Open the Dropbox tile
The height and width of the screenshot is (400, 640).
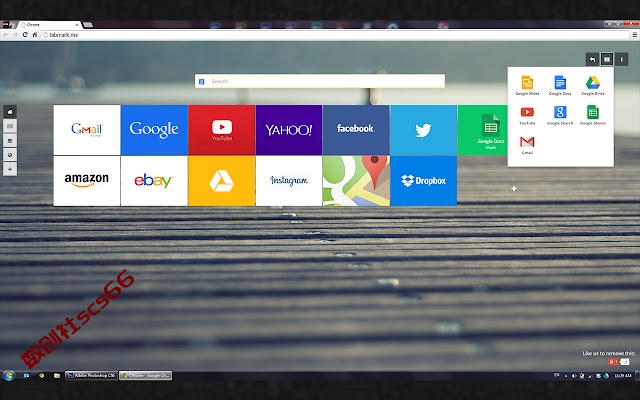pos(423,181)
